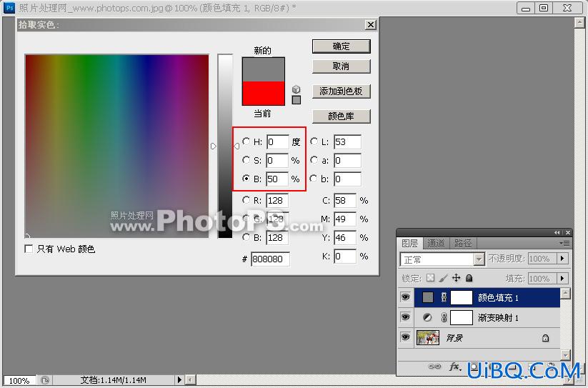Hide the 颜色填充 1 layer via eye icon
588x388 pixels.
click(x=405, y=297)
